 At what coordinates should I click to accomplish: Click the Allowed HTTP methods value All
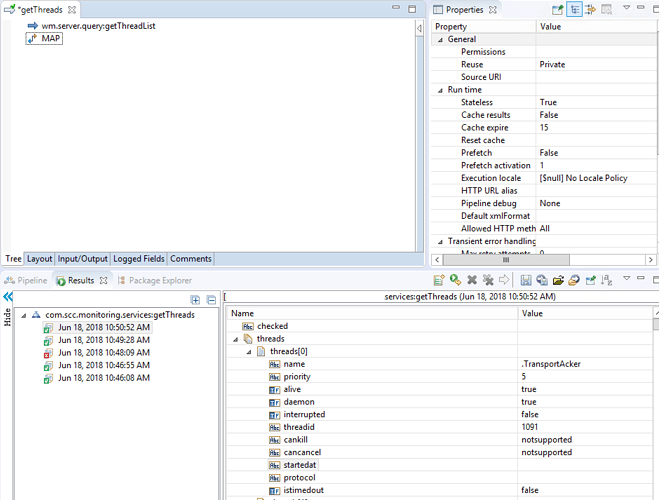pos(545,229)
